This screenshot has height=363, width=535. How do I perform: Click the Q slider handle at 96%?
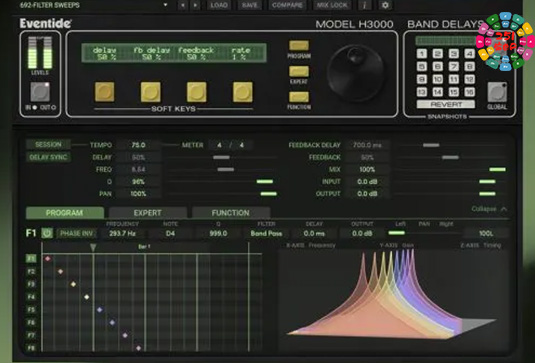(x=265, y=182)
